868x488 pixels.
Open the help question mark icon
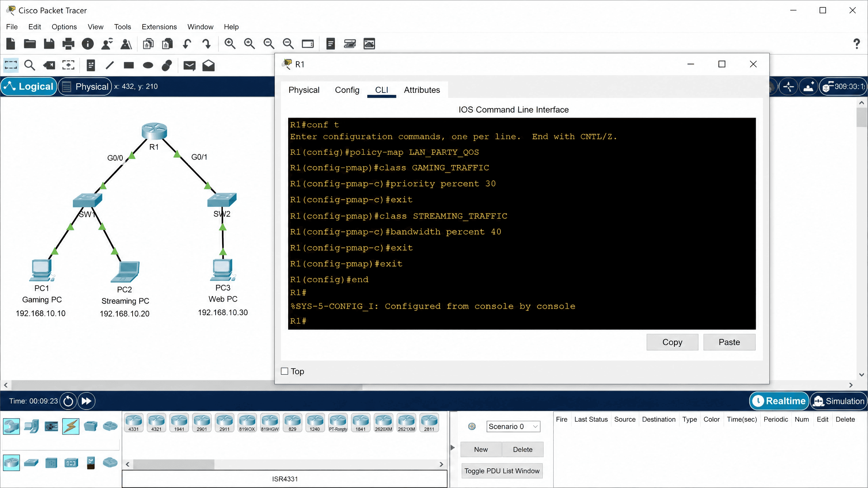click(856, 44)
